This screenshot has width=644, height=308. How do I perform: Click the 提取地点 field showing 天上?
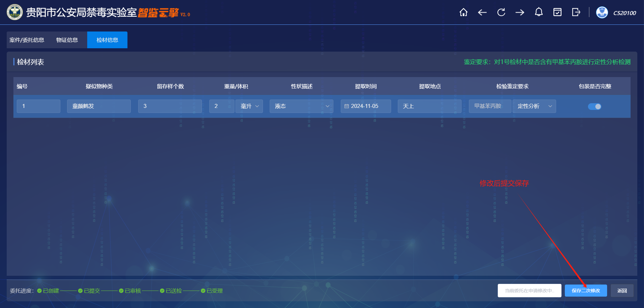click(429, 106)
